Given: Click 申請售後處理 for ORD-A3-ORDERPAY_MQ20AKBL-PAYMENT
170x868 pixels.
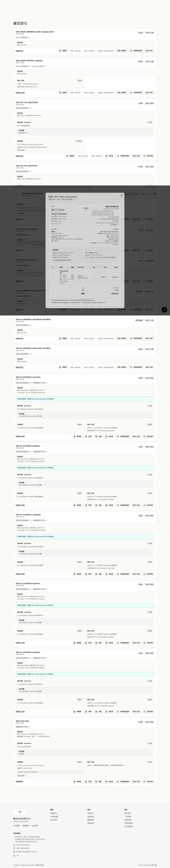Looking at the screenshot, I should click(136, 367).
